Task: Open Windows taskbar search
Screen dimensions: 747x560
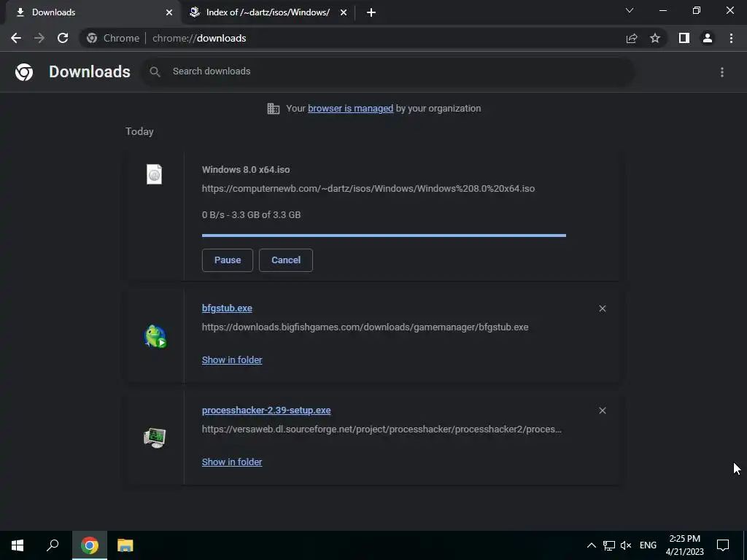Action: point(53,545)
